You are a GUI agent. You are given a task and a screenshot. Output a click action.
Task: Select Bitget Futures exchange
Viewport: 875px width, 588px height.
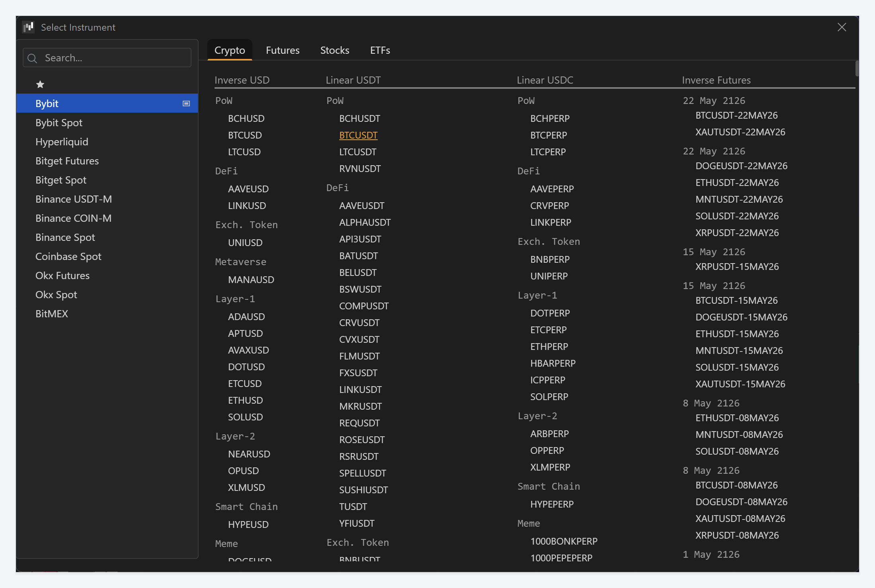(107, 161)
